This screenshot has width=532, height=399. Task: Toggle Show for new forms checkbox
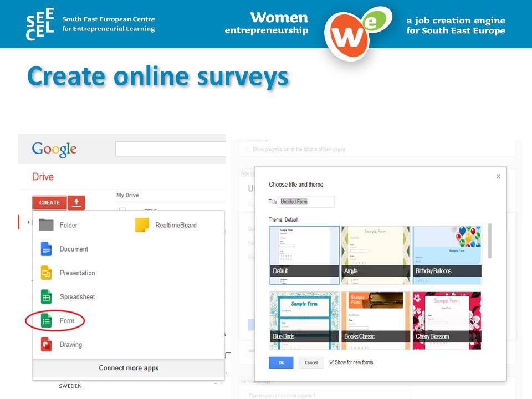point(331,362)
